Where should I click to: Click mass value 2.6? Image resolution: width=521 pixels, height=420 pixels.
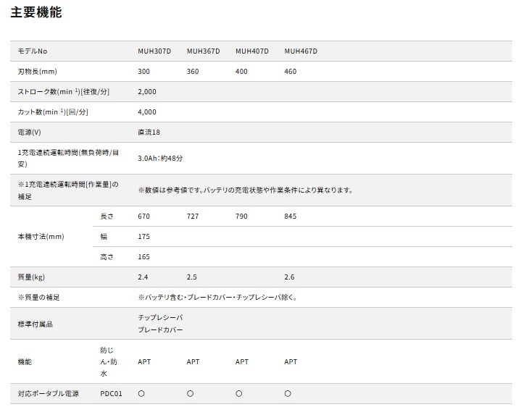pyautogui.click(x=289, y=277)
